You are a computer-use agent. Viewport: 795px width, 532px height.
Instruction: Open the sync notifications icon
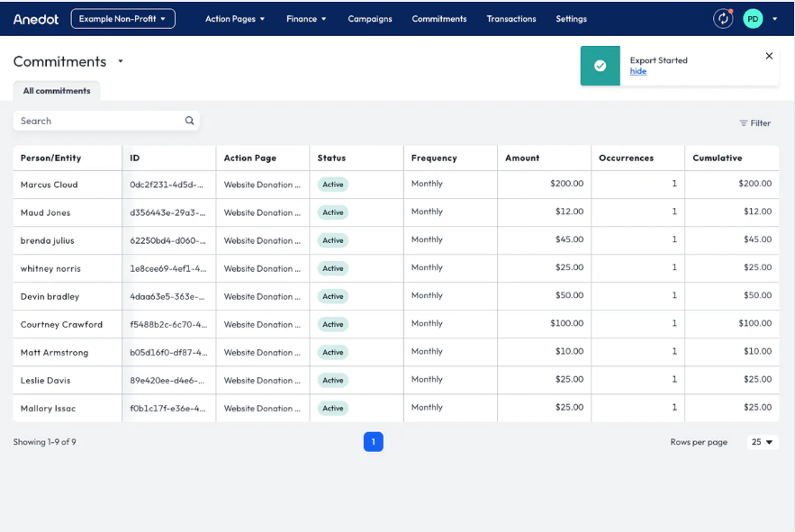723,19
